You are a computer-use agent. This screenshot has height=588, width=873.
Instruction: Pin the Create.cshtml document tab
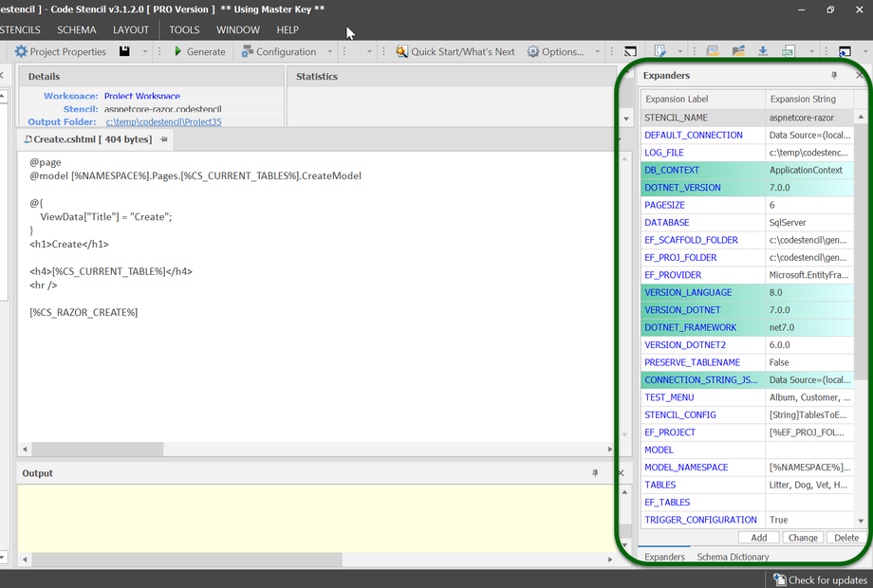tap(164, 139)
